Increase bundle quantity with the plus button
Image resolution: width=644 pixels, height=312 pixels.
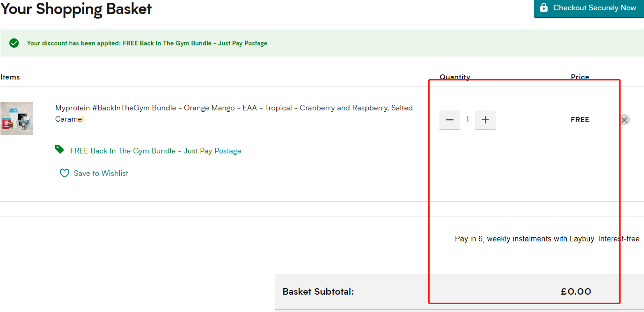(485, 120)
